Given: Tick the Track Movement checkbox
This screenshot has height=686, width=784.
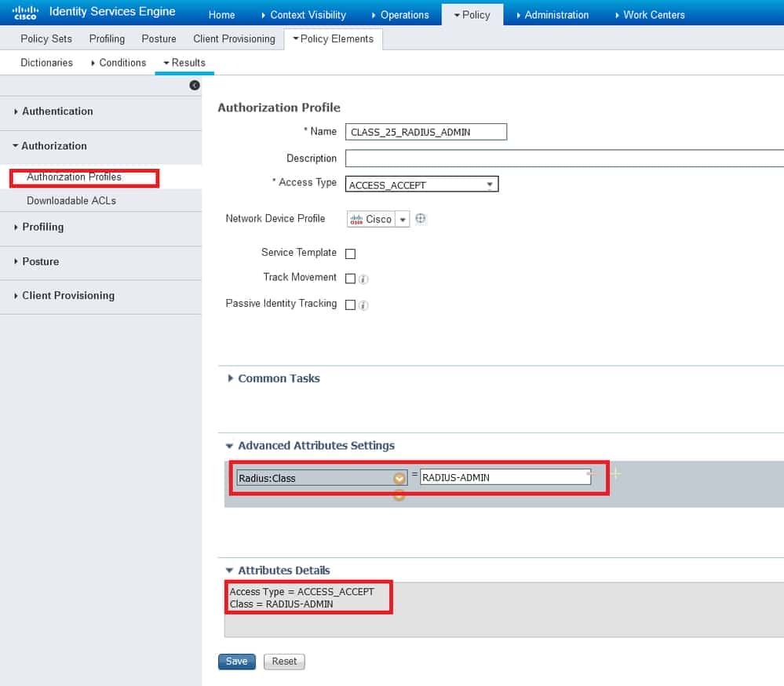Looking at the screenshot, I should [x=351, y=279].
